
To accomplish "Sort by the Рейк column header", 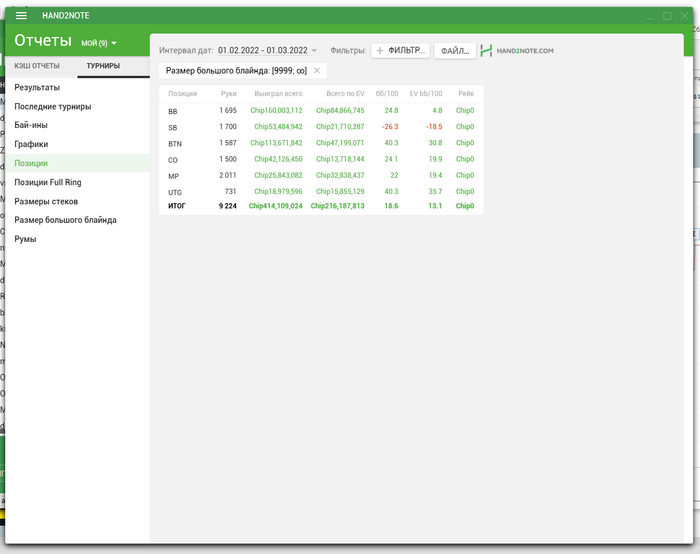I will (466, 93).
